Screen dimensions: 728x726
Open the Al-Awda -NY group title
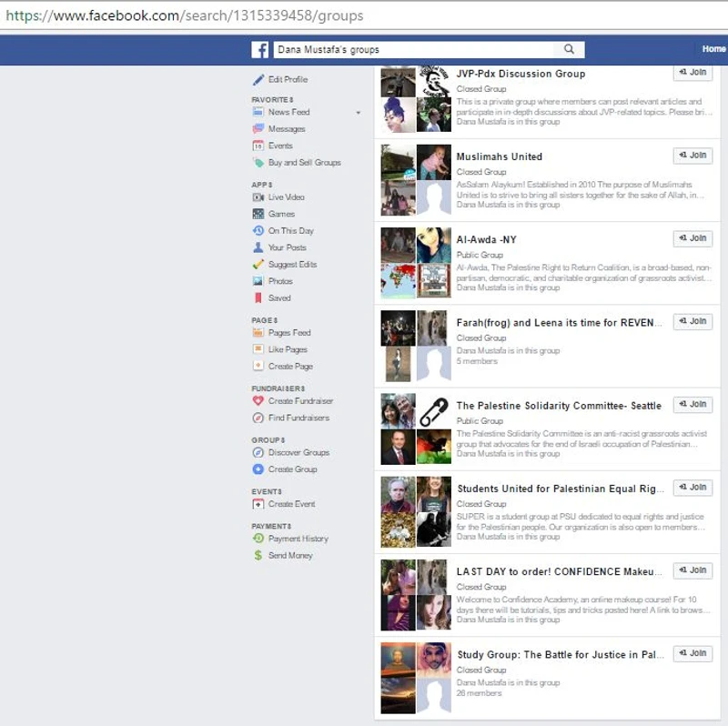[486, 240]
